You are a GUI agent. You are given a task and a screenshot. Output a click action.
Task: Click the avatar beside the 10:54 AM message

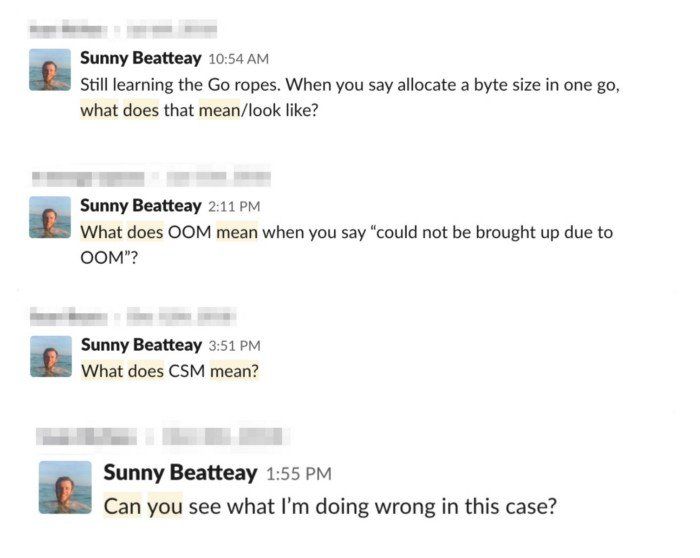pos(50,70)
